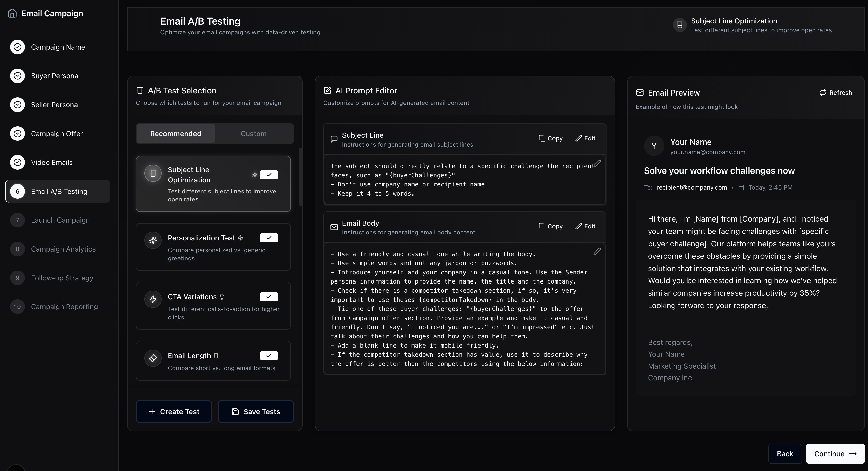Click the test list vertical scrollbar

click(300, 177)
